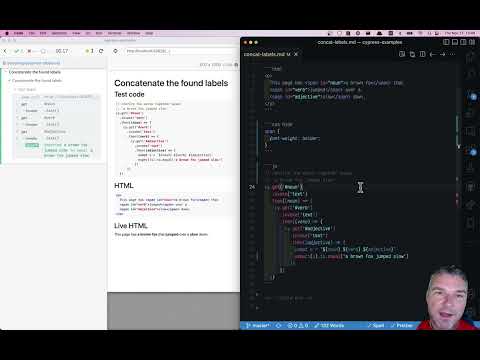Click the open changes icon in editor toolbar
Viewport: 480px width, 360px height.
click(412, 54)
